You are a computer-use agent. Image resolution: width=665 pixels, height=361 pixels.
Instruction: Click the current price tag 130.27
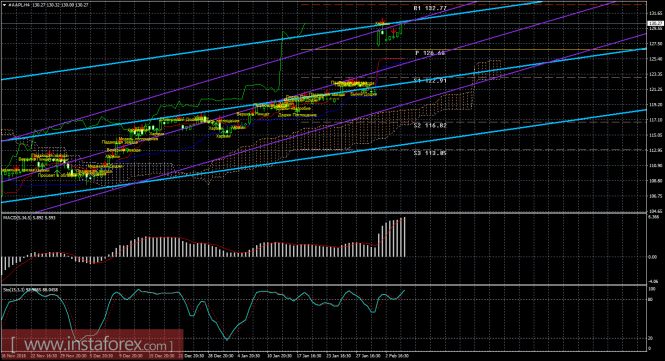[656, 23]
